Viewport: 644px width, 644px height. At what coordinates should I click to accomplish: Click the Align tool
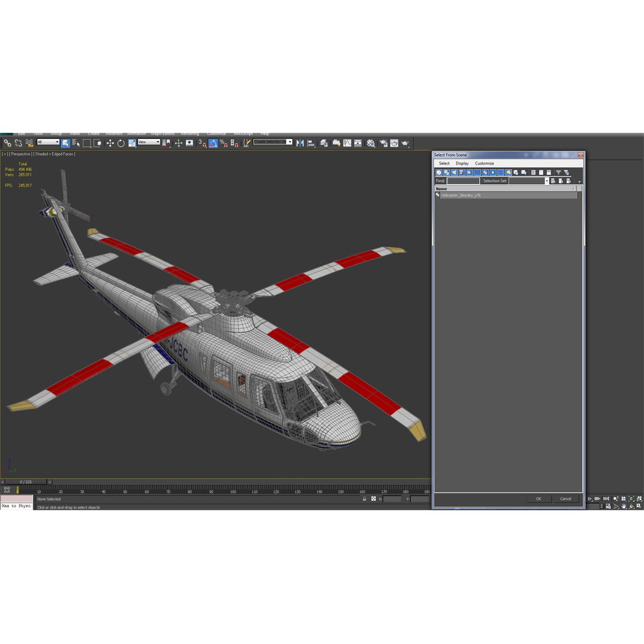[x=311, y=143]
